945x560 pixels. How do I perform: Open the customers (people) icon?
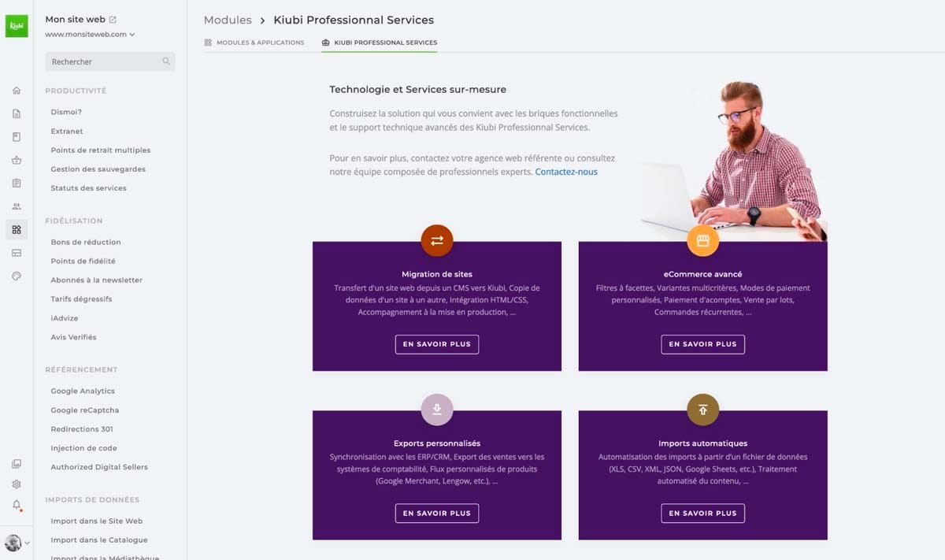coord(17,206)
